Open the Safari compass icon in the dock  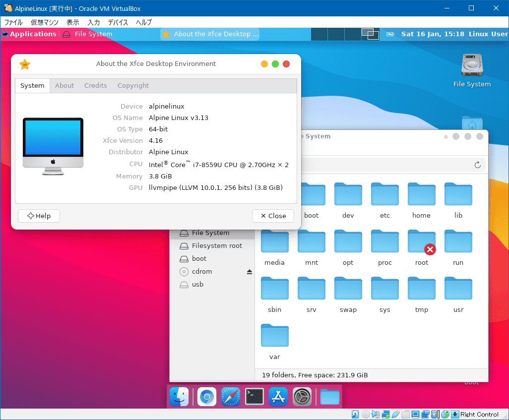231,397
